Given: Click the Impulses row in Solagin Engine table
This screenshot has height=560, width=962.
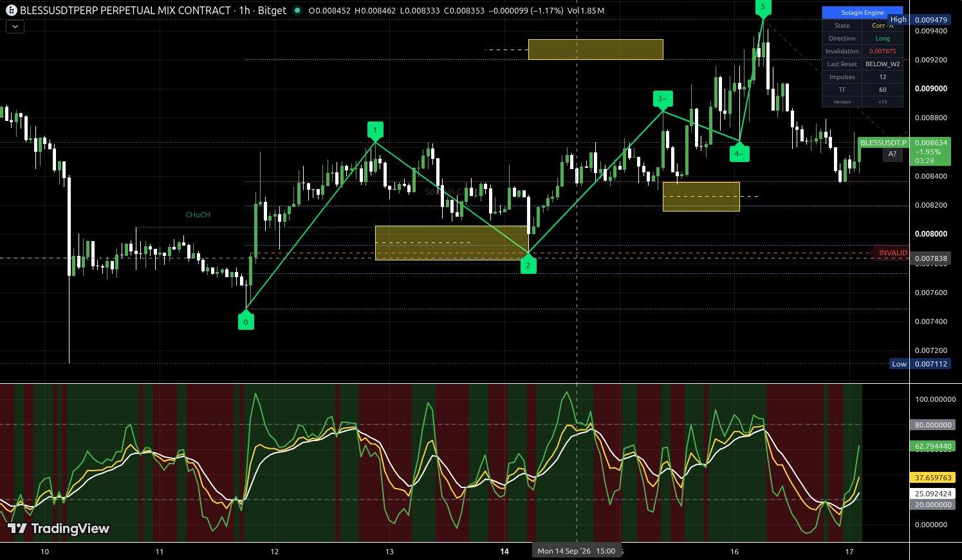Looking at the screenshot, I should tap(862, 77).
